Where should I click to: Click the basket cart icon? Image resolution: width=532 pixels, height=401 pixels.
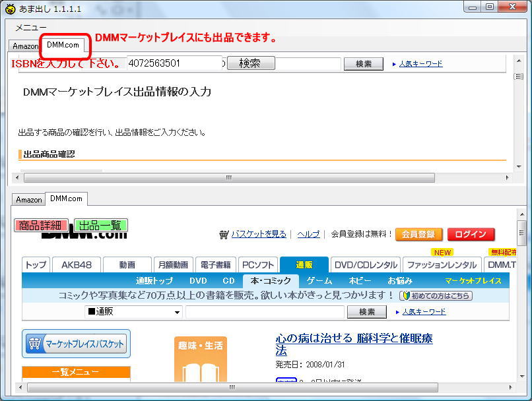pos(224,234)
